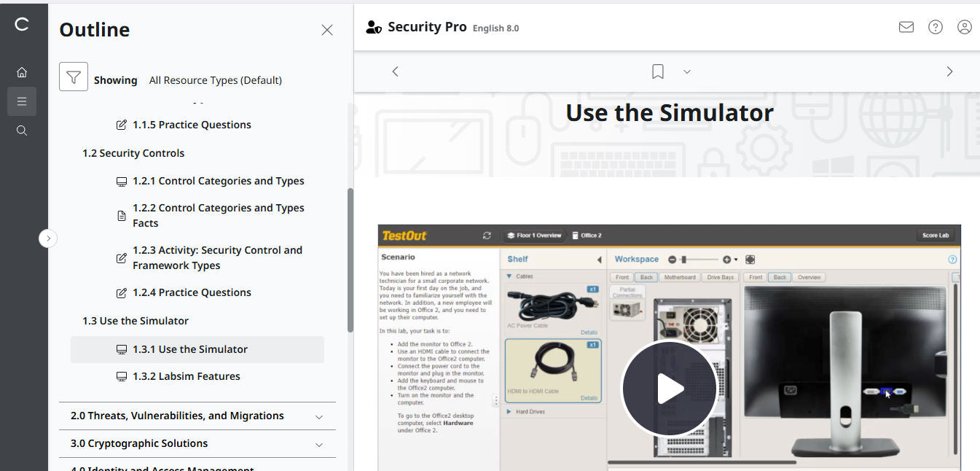Select the Home icon in the left sidebar
The image size is (980, 471).
tap(22, 71)
